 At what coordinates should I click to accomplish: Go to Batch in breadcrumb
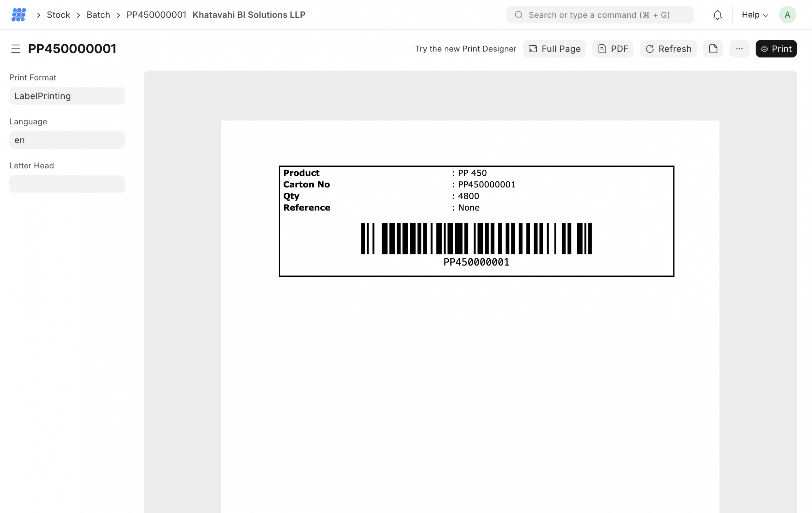98,15
